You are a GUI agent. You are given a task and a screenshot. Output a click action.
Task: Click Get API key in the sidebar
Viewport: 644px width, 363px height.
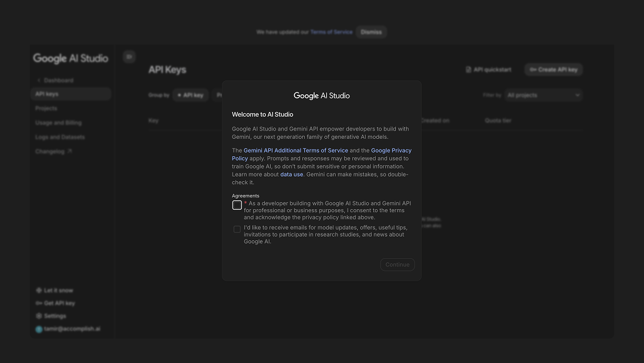(x=55, y=303)
